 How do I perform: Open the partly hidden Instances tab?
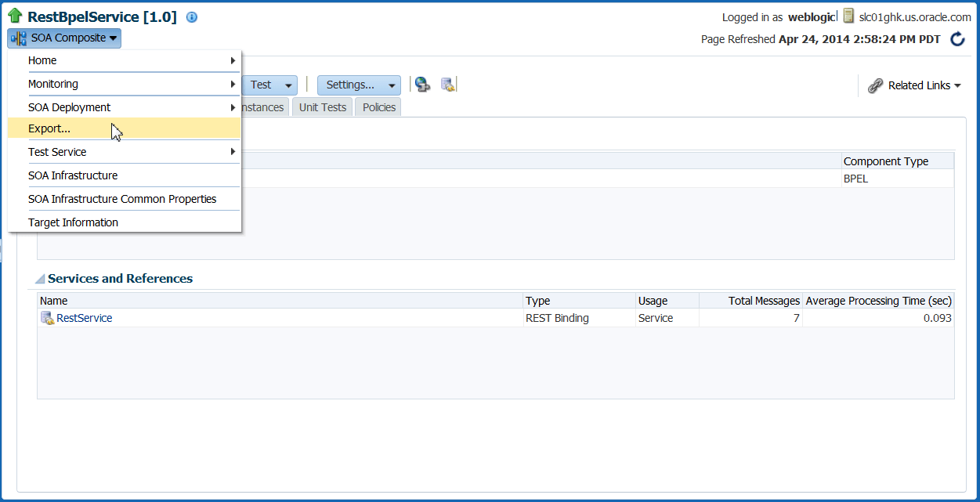pos(265,107)
